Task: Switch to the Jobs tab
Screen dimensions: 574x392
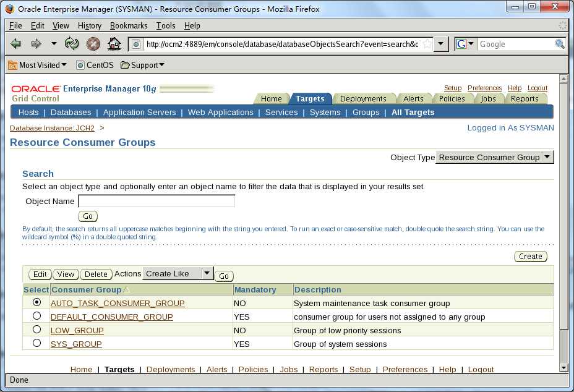Action: pyautogui.click(x=488, y=98)
